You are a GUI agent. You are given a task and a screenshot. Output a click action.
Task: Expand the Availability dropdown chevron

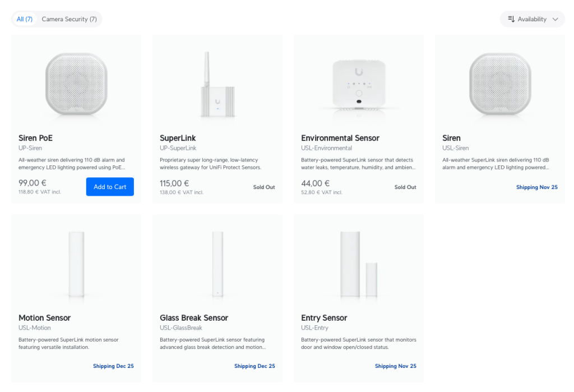tap(555, 19)
